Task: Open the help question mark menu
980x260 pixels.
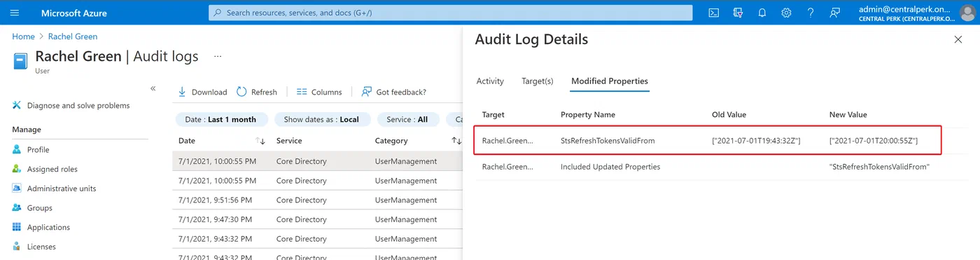Action: [x=811, y=13]
